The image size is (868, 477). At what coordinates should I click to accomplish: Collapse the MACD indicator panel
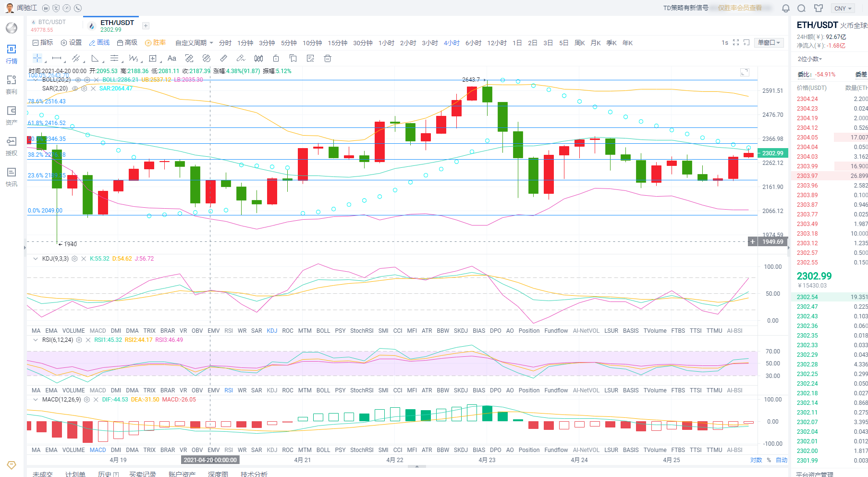(x=35, y=400)
